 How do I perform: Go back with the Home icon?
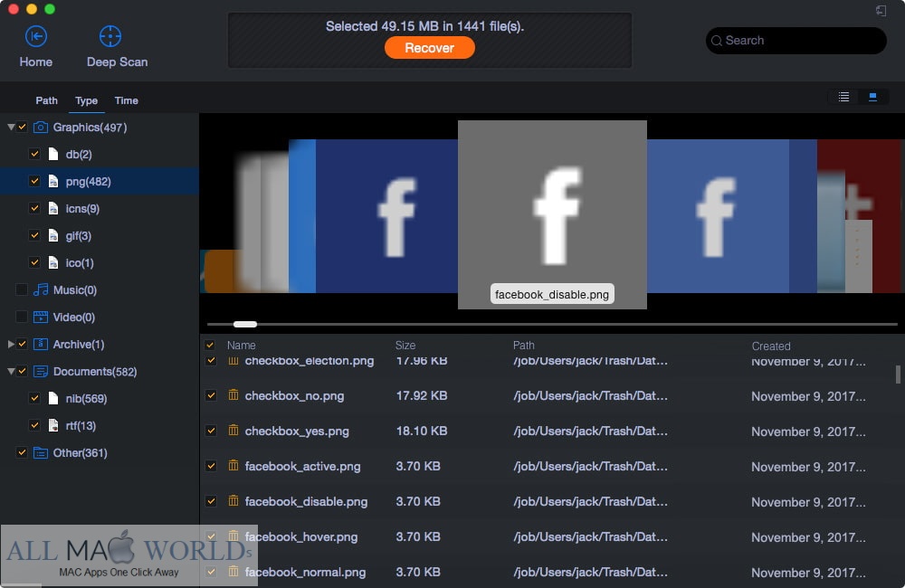(36, 36)
